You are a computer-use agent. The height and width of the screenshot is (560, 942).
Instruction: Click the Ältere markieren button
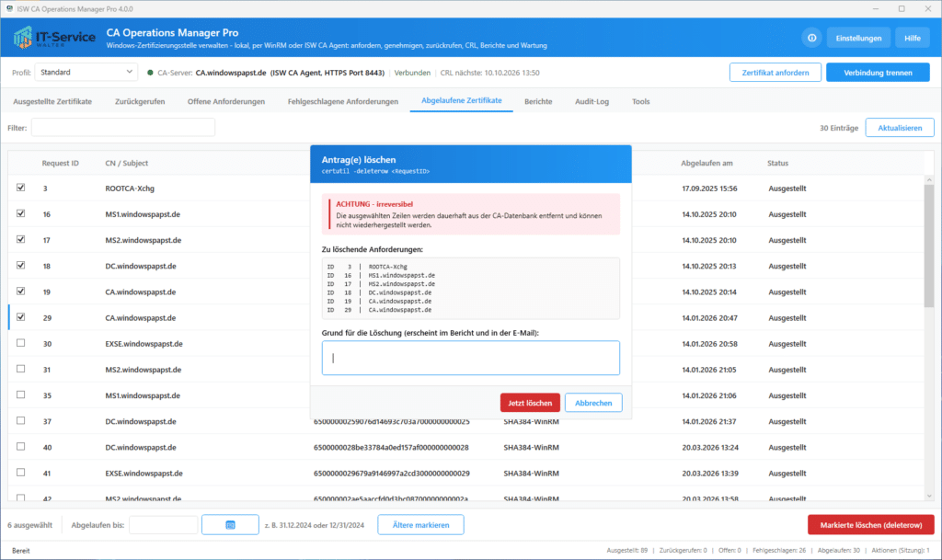[x=420, y=524]
